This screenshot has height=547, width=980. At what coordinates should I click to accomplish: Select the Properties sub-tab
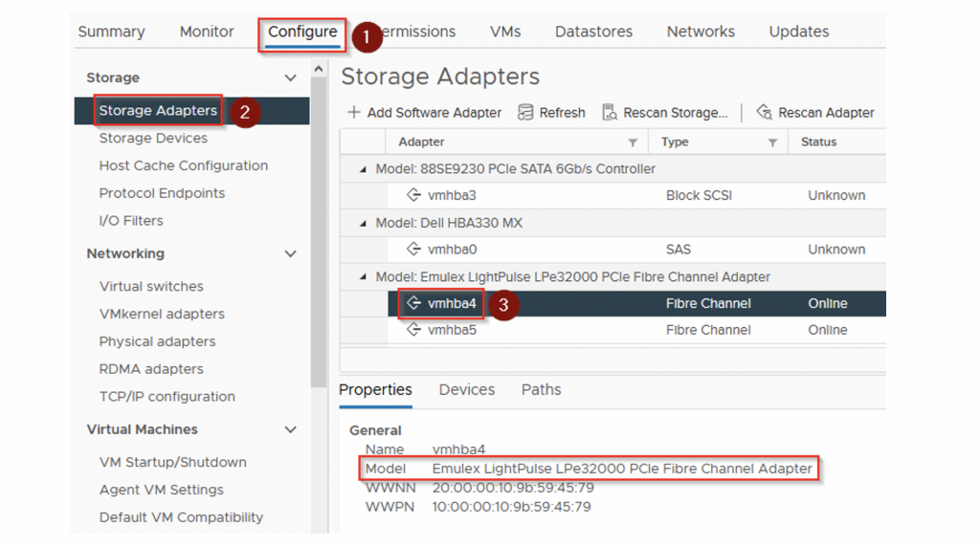[375, 389]
